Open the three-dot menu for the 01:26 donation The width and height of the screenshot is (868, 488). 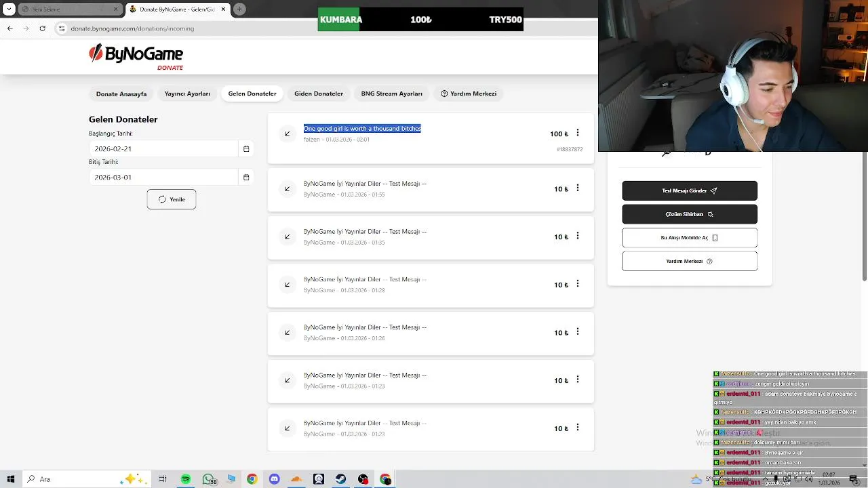pyautogui.click(x=578, y=331)
